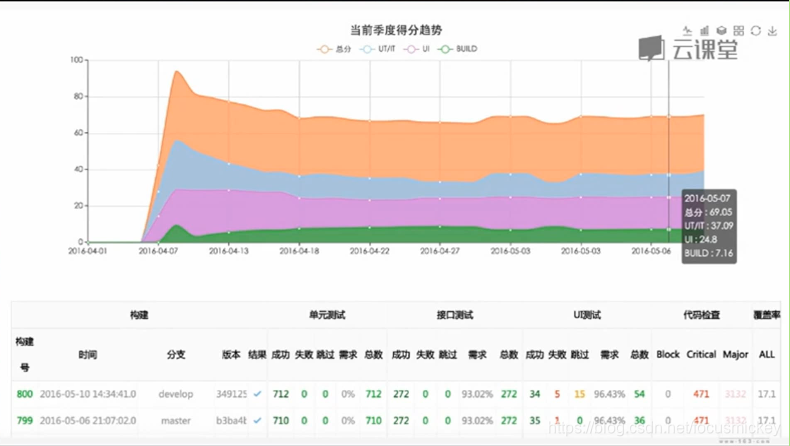The height and width of the screenshot is (446, 790).
Task: Toggle the UT/IT legend series
Action: (x=378, y=49)
